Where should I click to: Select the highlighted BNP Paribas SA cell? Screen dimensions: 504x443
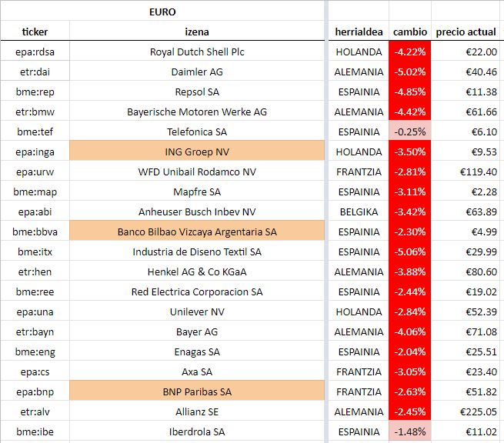[197, 391]
